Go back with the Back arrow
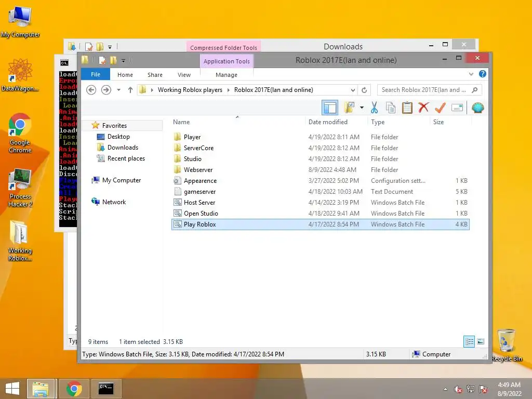The image size is (532, 399). (x=91, y=90)
